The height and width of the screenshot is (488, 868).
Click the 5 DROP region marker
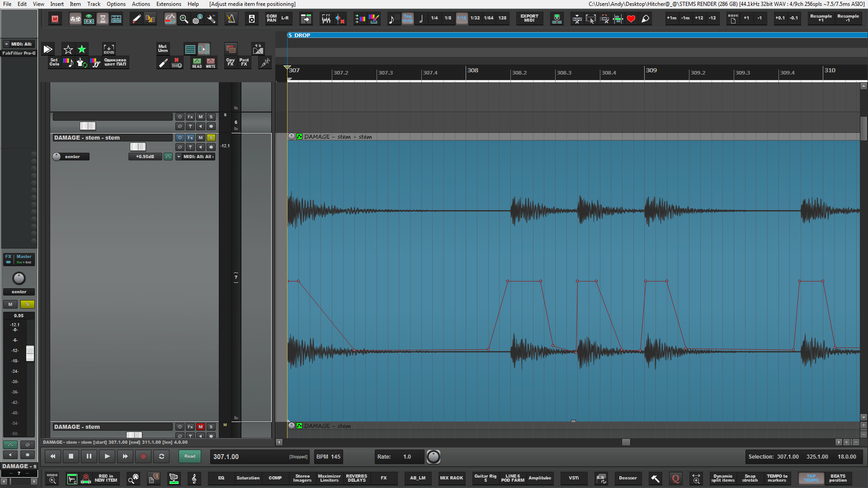[x=299, y=35]
